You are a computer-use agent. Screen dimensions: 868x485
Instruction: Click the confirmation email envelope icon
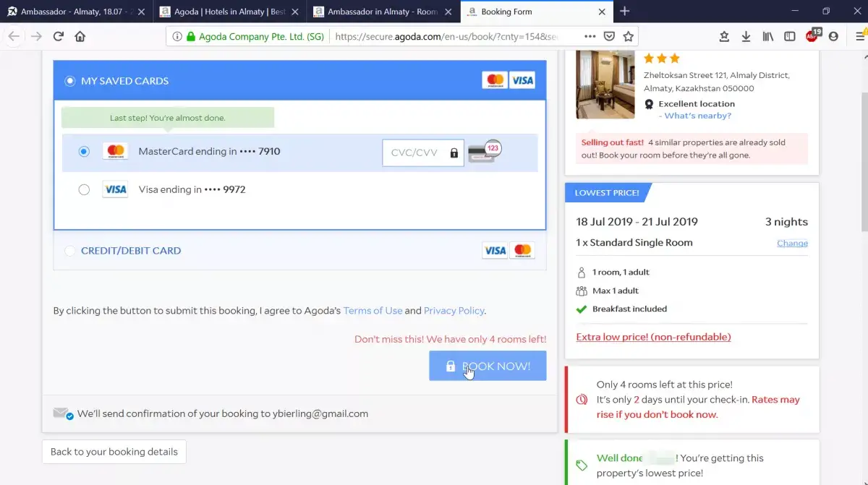[63, 413]
